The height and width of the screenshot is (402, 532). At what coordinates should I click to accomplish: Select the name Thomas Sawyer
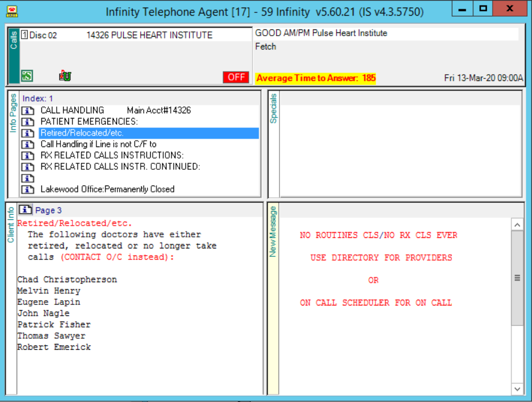coord(51,335)
